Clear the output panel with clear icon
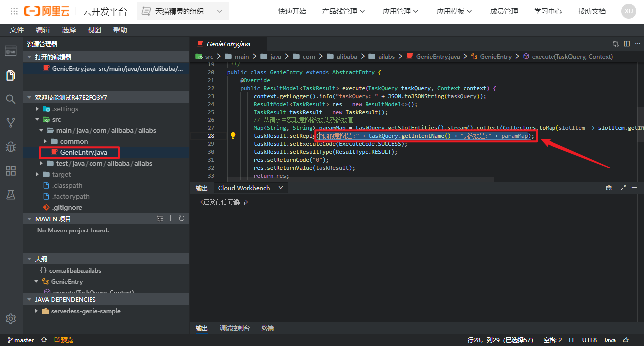The width and height of the screenshot is (644, 346). [x=609, y=188]
